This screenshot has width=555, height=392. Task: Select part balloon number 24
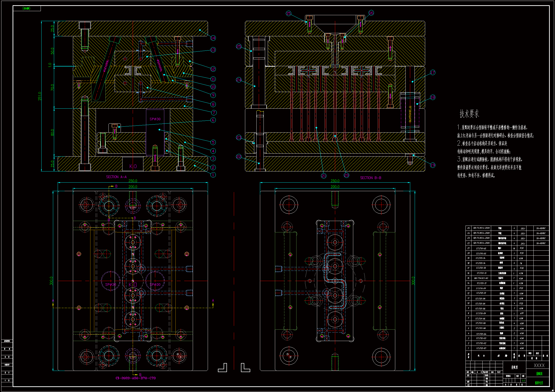click(x=239, y=80)
